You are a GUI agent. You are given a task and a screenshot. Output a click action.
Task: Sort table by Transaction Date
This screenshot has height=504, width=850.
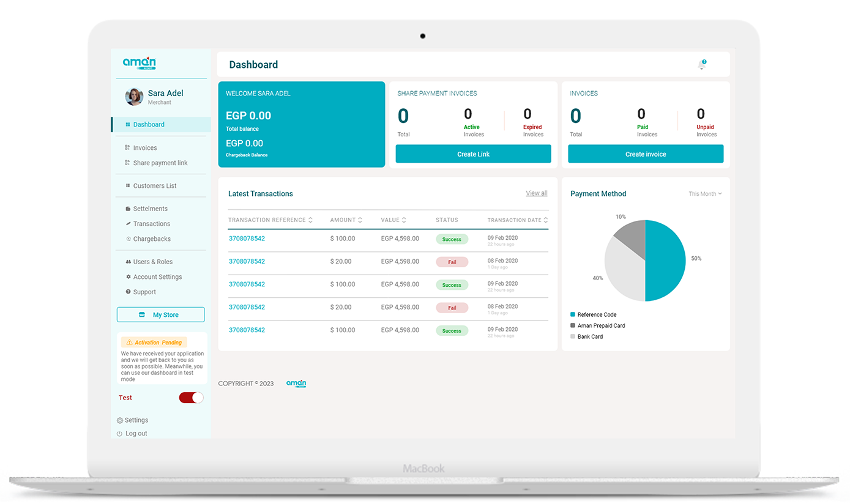545,220
